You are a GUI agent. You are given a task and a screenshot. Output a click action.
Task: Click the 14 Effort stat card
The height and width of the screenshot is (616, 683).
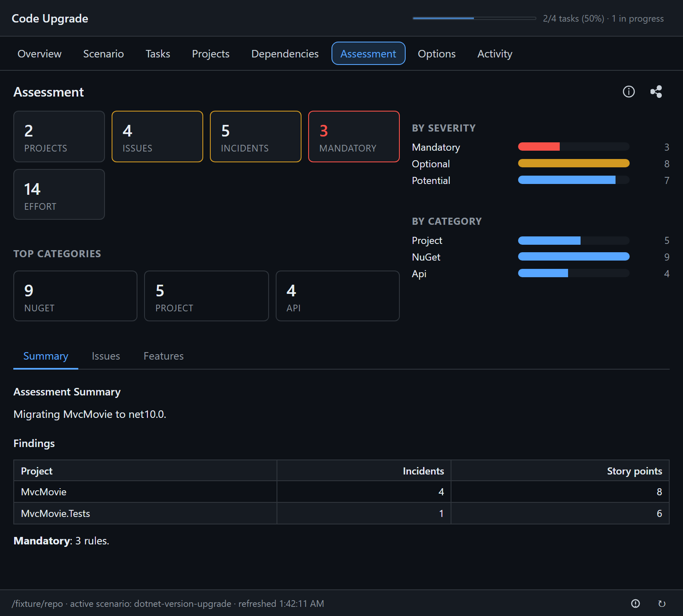click(x=59, y=194)
